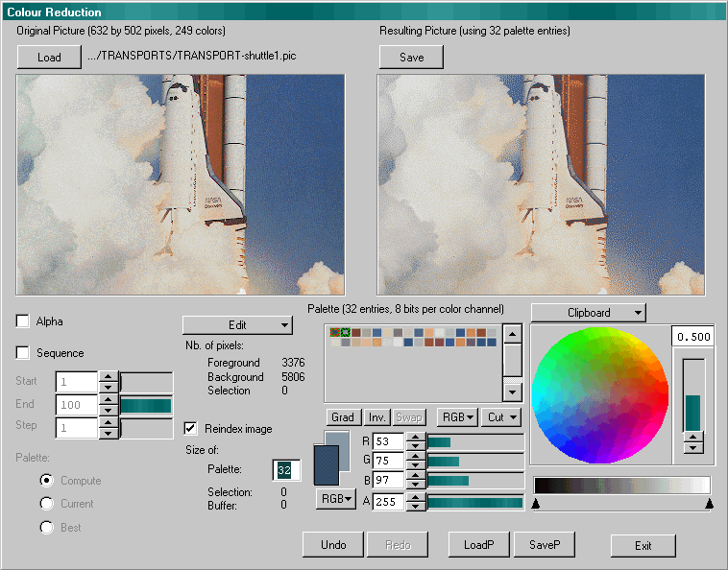Click the Inv. button
728x570 pixels.
point(377,417)
